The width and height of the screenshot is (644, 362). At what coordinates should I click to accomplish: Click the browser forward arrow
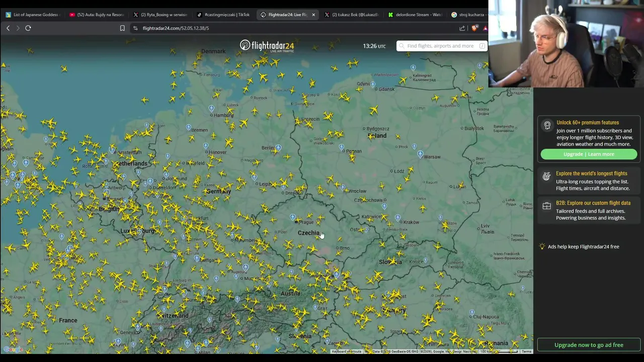(18, 28)
